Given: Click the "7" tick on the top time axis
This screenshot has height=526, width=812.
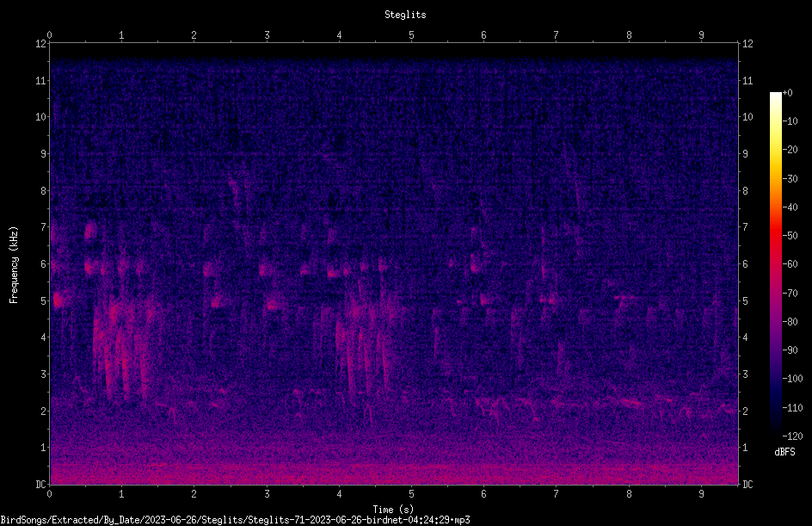Looking at the screenshot, I should pyautogui.click(x=557, y=34).
